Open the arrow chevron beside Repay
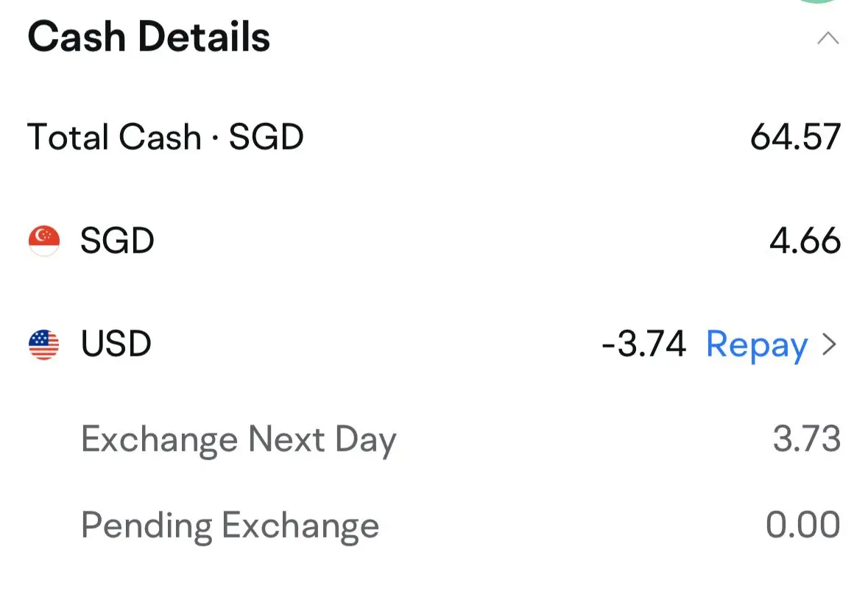The height and width of the screenshot is (589, 868). click(830, 344)
